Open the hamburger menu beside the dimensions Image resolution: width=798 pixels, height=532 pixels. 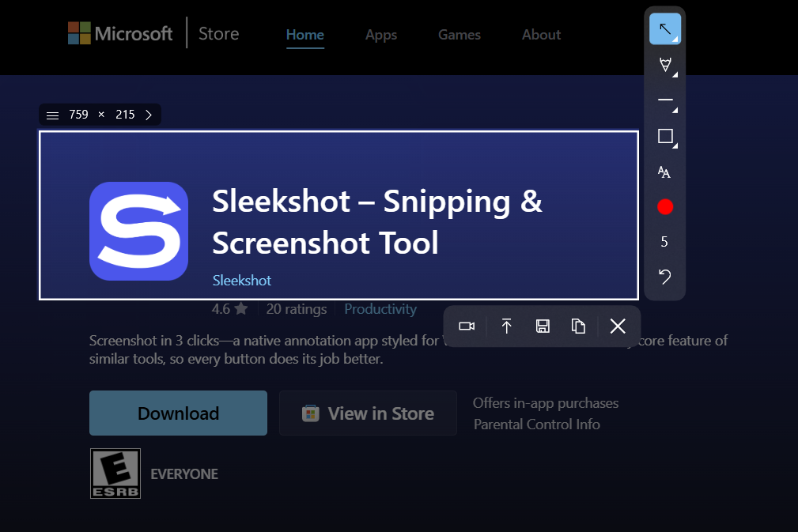pos(52,115)
